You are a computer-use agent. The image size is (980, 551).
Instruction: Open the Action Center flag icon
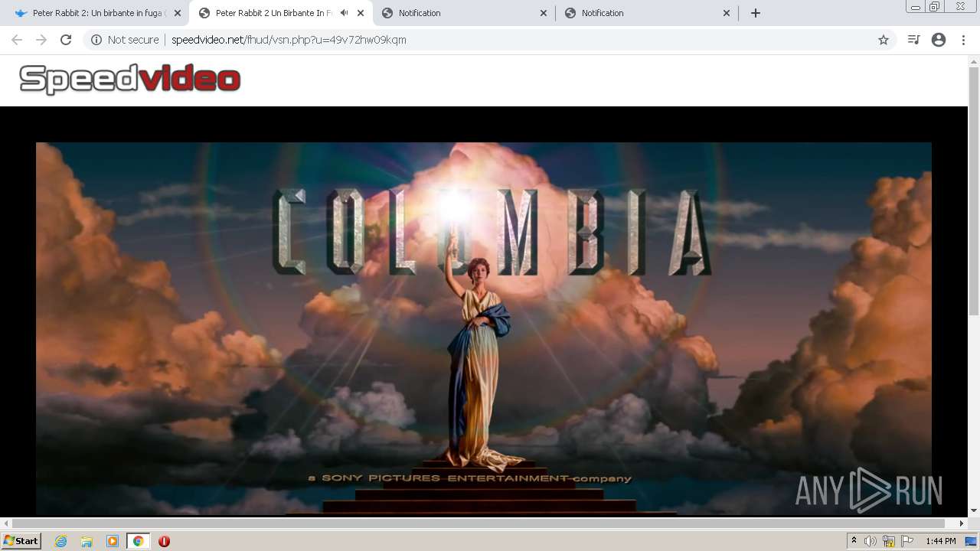(907, 541)
